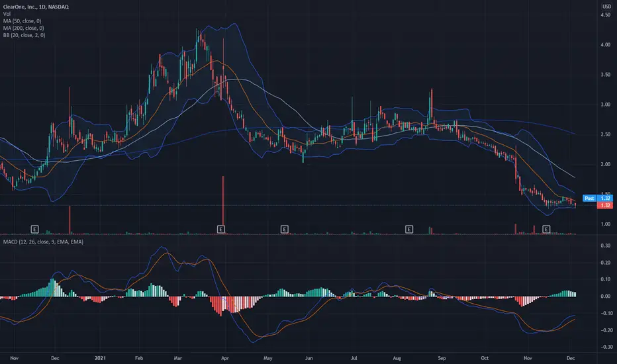
Task: Click the blue 1.32 post-market price label
Action: coord(605,199)
